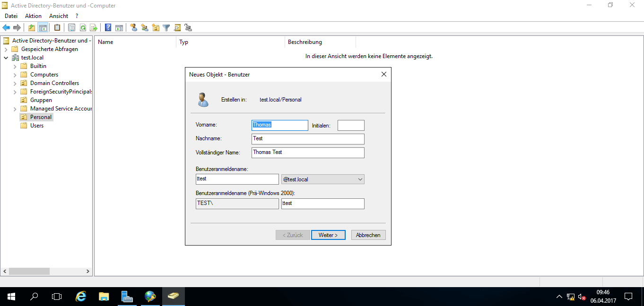This screenshot has width=644, height=306.
Task: Click the network warning tray icon
Action: [x=571, y=297]
